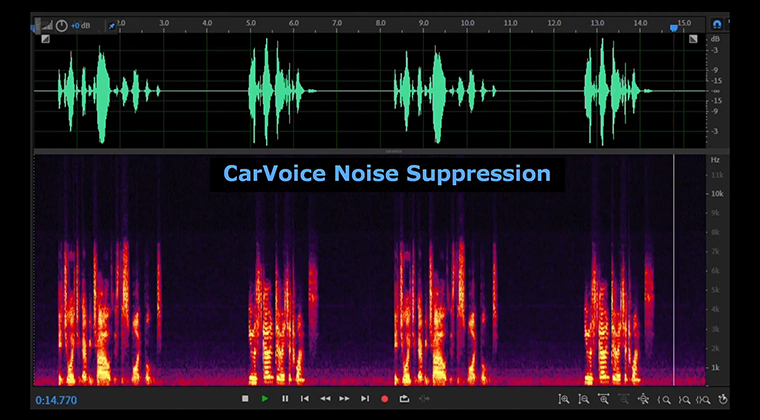This screenshot has width=760, height=420.
Task: Start recording with the red Record button
Action: tap(385, 399)
